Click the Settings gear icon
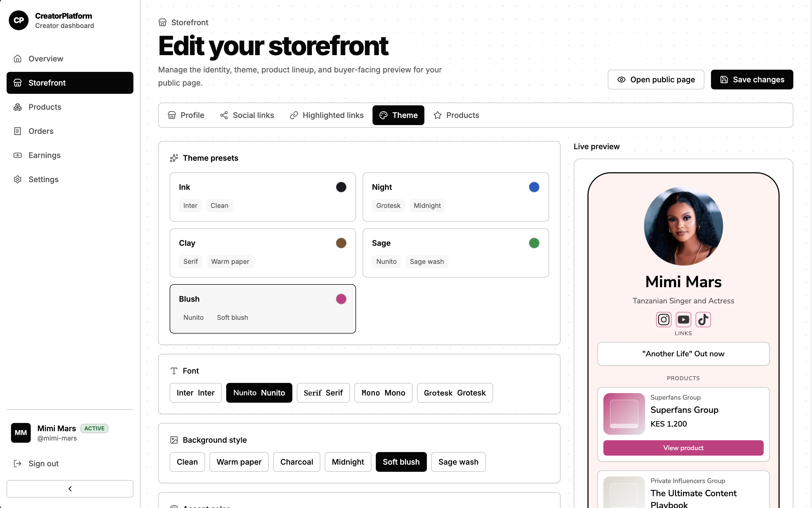Screen dimensions: 812x508 pos(18,179)
